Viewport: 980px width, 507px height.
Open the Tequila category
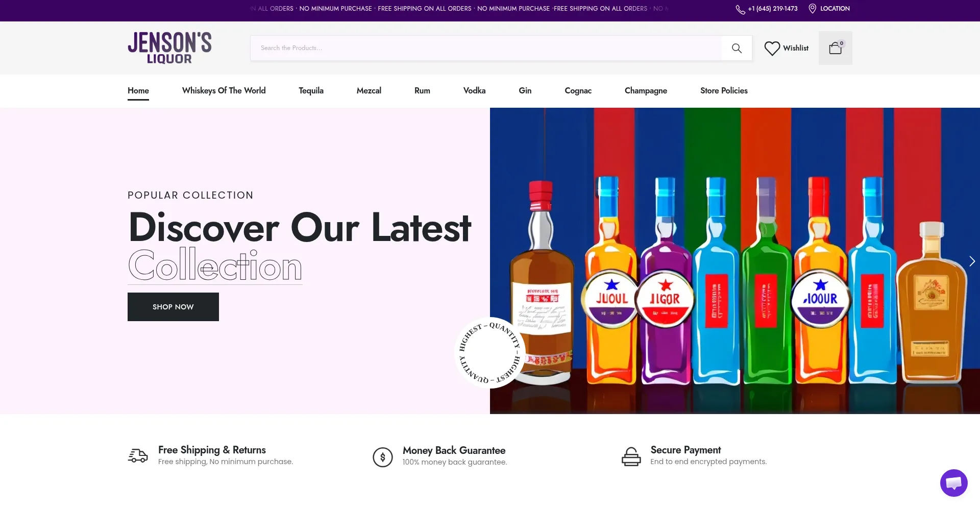tap(311, 90)
